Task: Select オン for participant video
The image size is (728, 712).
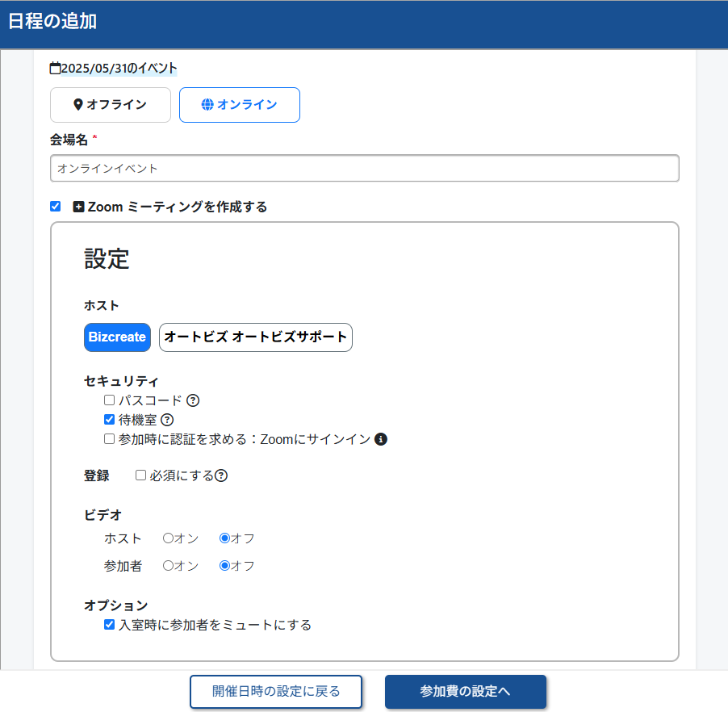Action: tap(168, 566)
